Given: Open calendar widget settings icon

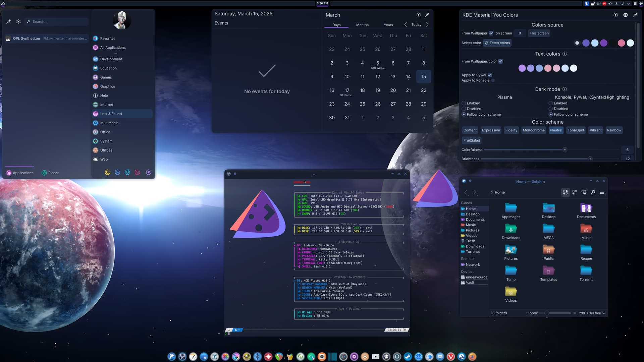Looking at the screenshot, I should [x=418, y=15].
